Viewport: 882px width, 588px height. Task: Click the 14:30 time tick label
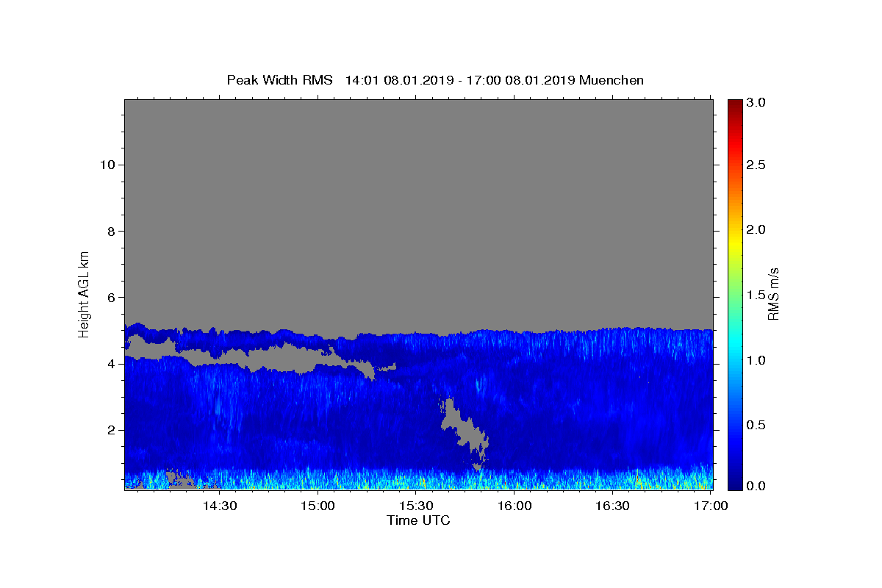click(219, 506)
